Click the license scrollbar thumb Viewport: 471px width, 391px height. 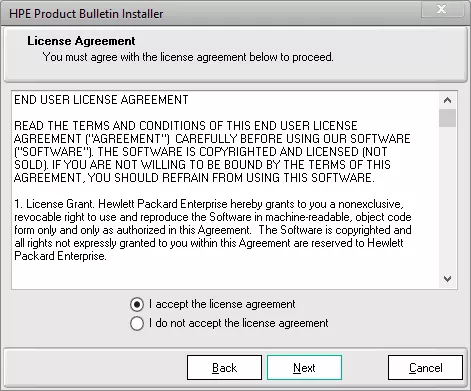click(x=447, y=118)
